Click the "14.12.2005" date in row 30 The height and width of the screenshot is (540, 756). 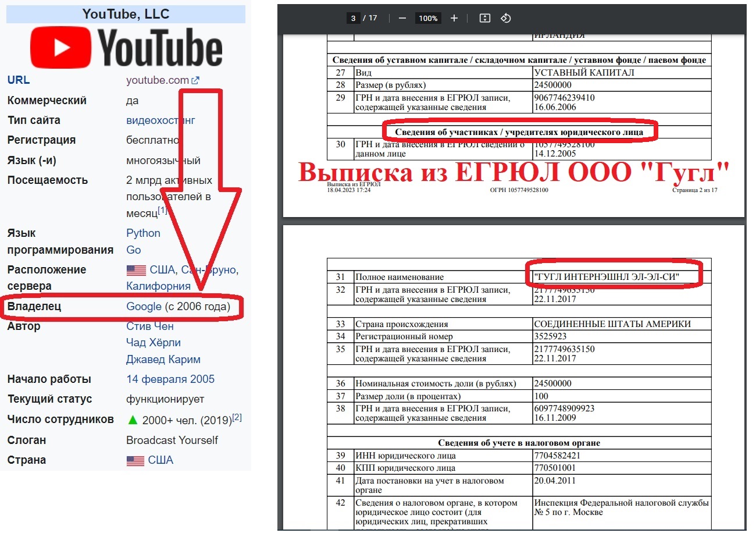click(x=555, y=154)
